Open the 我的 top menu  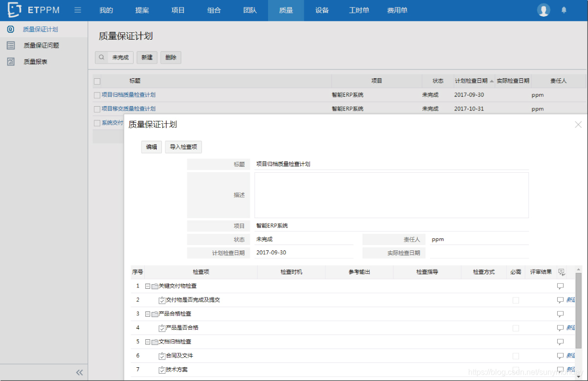click(106, 10)
